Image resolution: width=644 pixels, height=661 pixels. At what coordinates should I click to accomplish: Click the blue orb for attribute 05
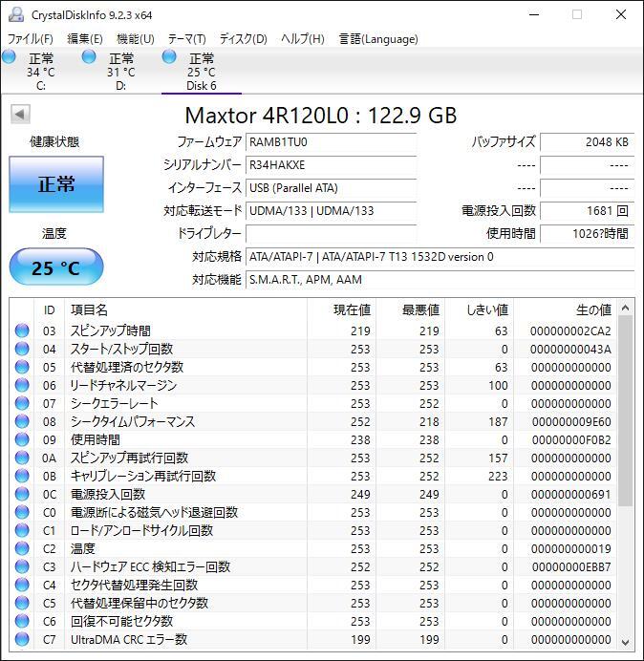click(22, 367)
